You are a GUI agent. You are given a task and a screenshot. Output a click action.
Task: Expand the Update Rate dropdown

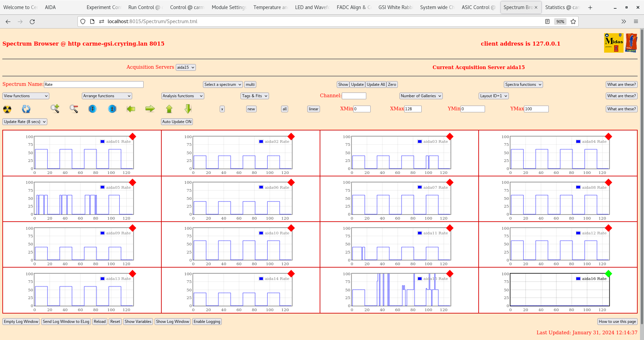coord(25,122)
